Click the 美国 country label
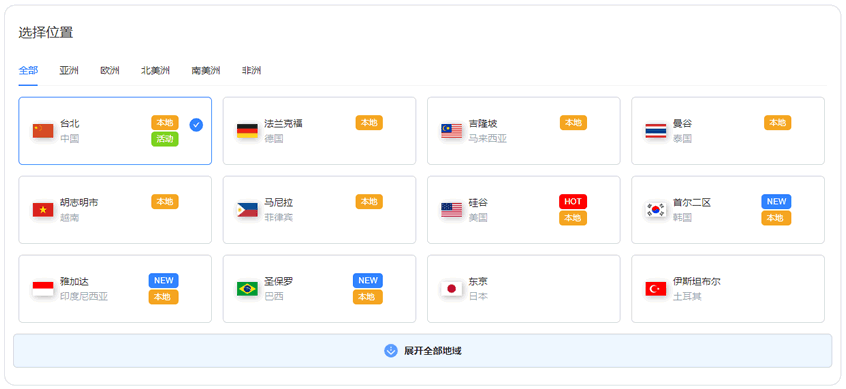This screenshot has height=389, width=846. click(x=478, y=217)
